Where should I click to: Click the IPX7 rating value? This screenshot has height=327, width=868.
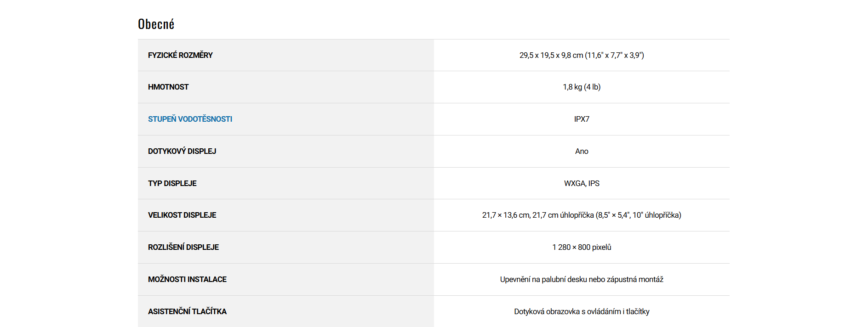coord(582,119)
